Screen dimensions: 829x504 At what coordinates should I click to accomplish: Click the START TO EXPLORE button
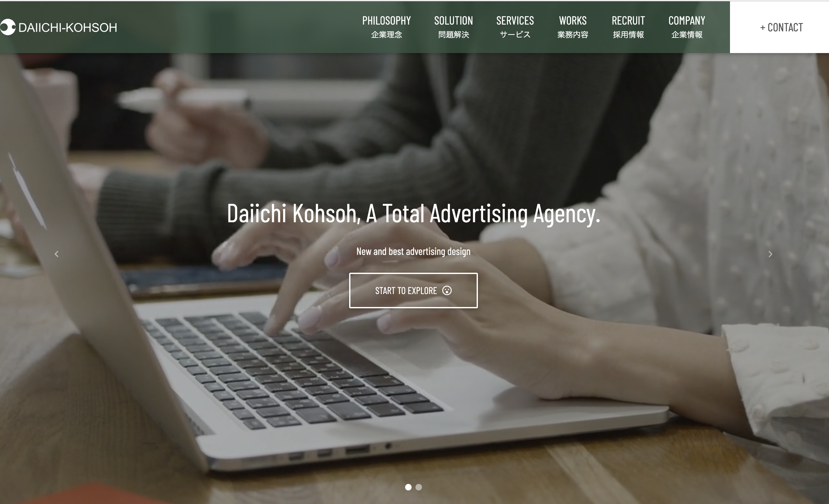coord(413,290)
